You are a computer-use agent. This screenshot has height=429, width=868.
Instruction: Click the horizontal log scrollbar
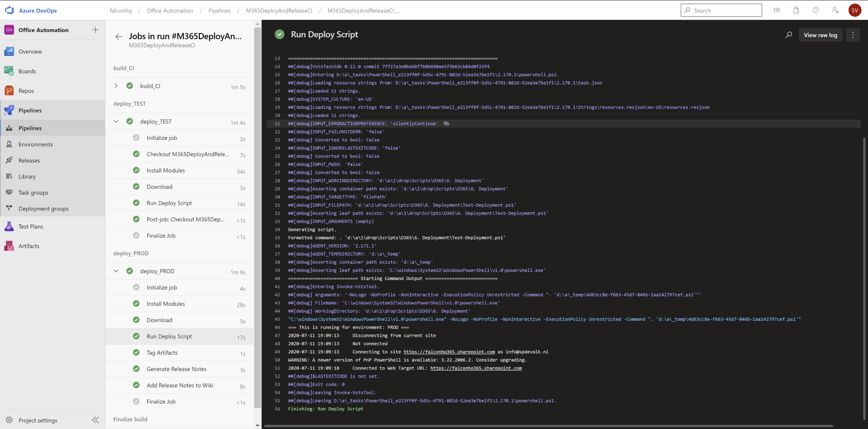tap(548, 426)
